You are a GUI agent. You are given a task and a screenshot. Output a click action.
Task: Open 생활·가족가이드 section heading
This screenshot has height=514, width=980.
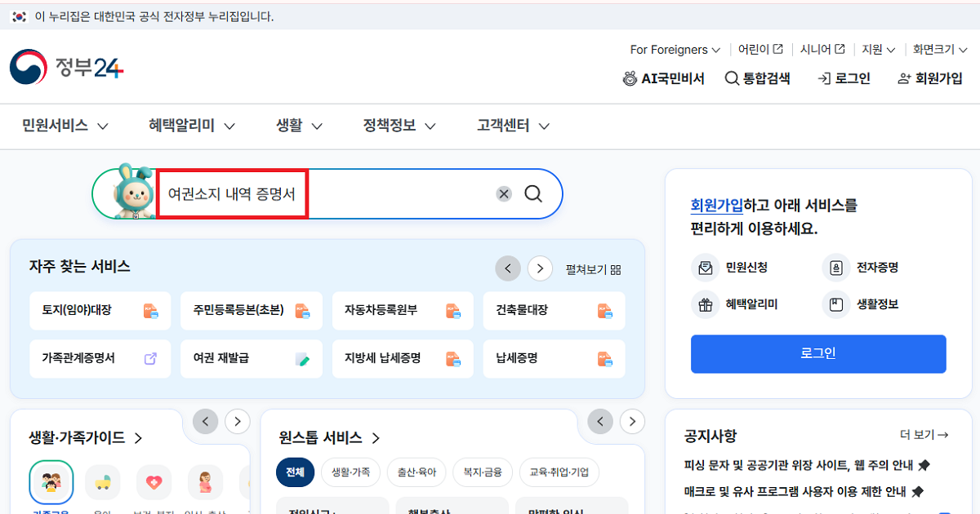(86, 438)
